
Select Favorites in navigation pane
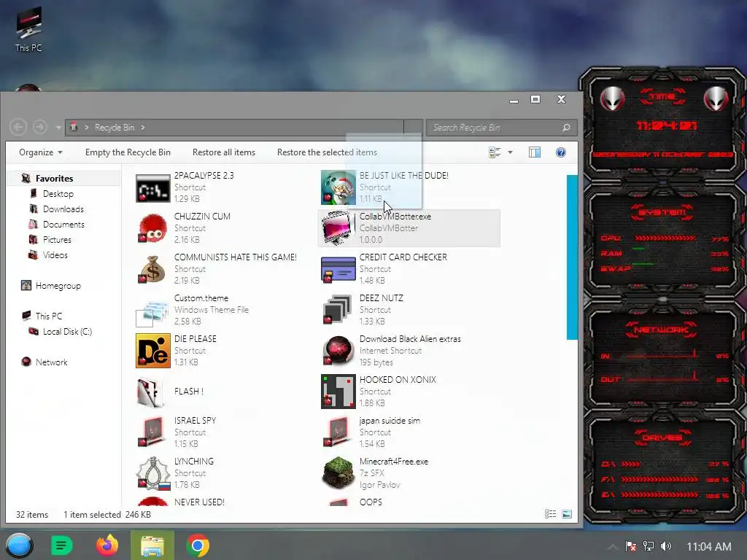pyautogui.click(x=54, y=179)
